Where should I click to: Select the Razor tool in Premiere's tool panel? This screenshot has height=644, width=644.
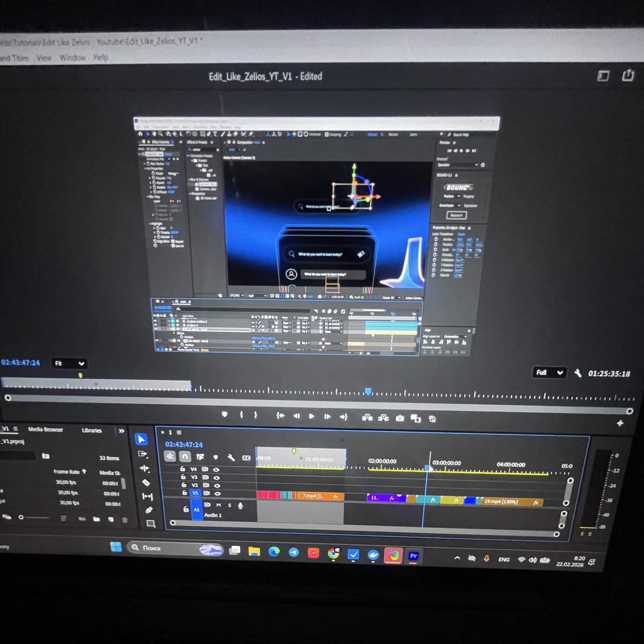[x=147, y=481]
